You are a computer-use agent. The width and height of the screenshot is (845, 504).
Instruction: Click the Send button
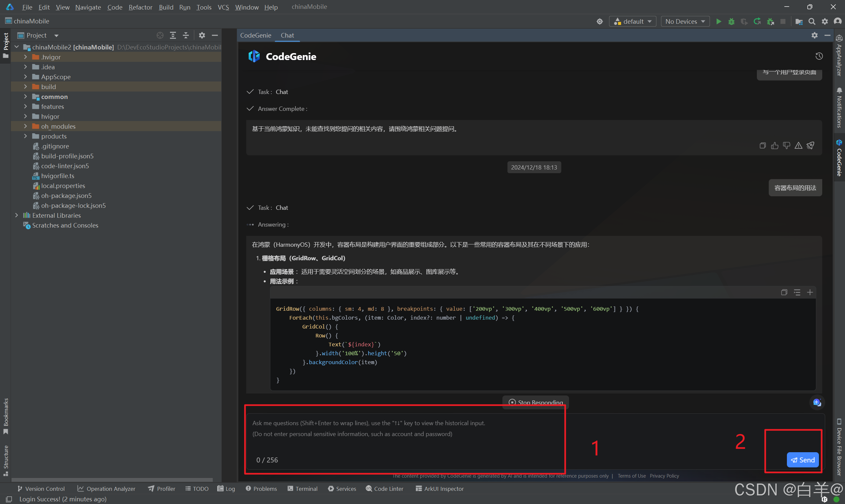(x=803, y=460)
